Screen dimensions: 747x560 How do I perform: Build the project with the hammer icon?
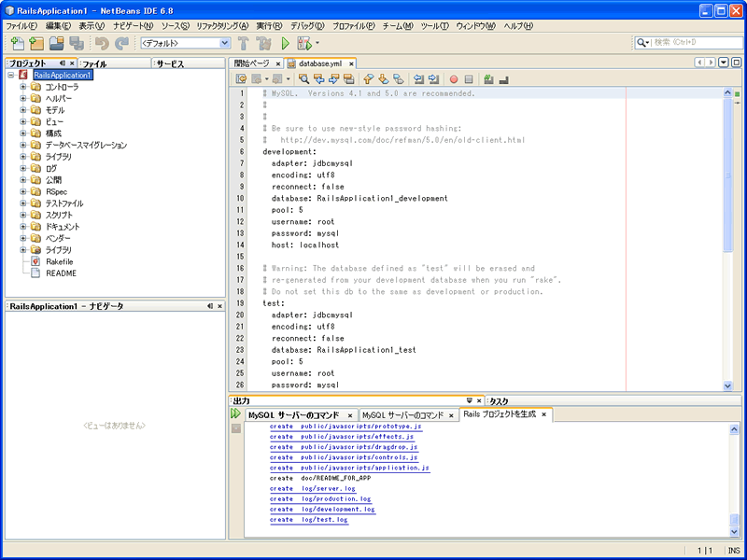click(244, 43)
